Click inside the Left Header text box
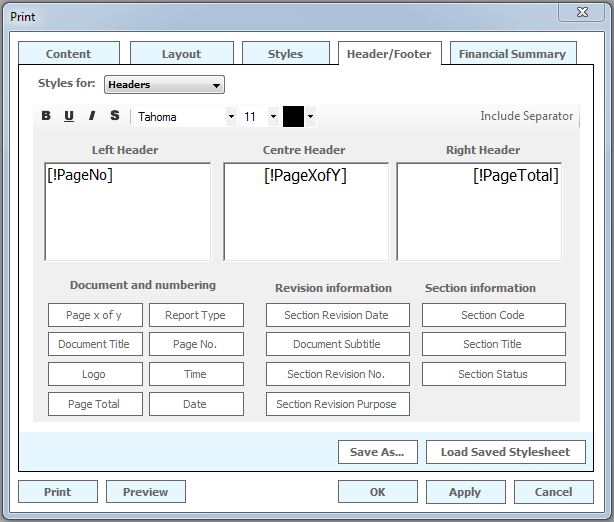 128,211
